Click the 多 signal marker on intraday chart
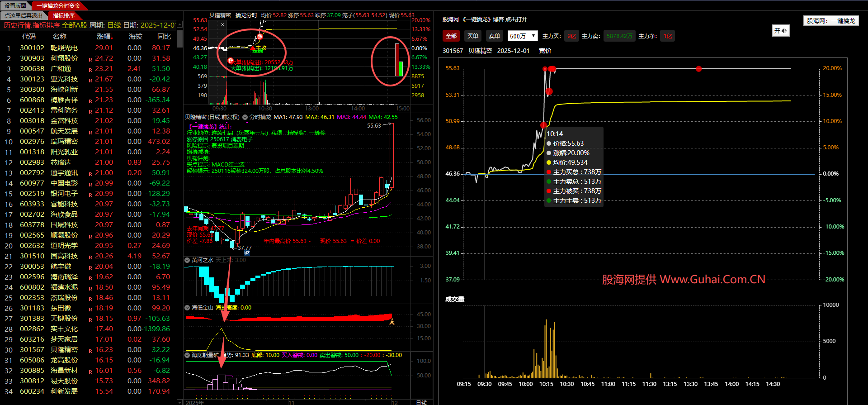This screenshot has height=405, width=868. tap(259, 37)
